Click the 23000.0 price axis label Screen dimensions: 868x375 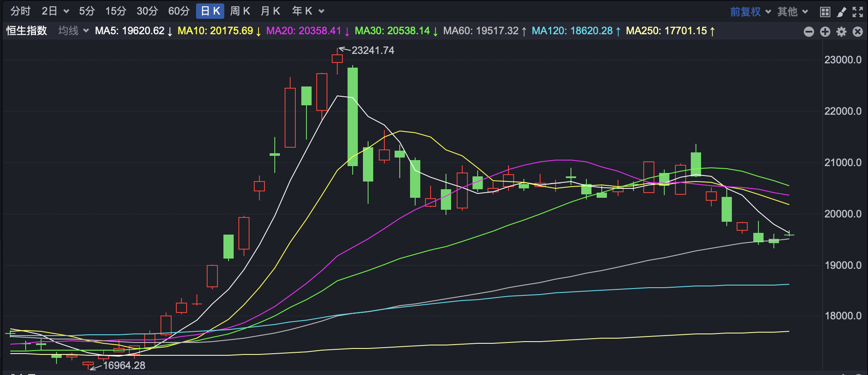click(x=843, y=60)
